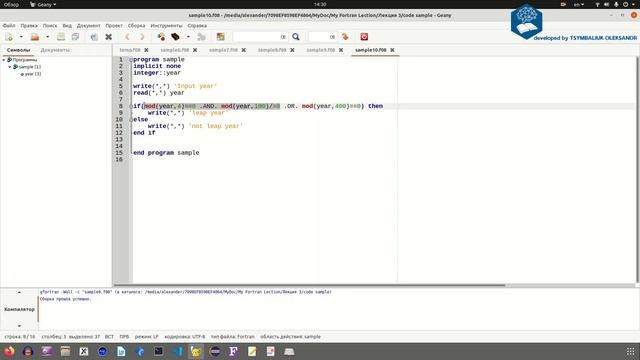The image size is (640, 360).
Task: Close the sample10.f08 tab
Action: click(x=392, y=50)
